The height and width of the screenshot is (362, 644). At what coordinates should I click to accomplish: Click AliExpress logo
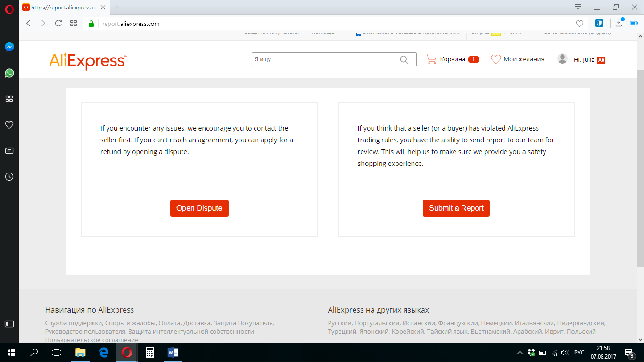click(x=88, y=61)
